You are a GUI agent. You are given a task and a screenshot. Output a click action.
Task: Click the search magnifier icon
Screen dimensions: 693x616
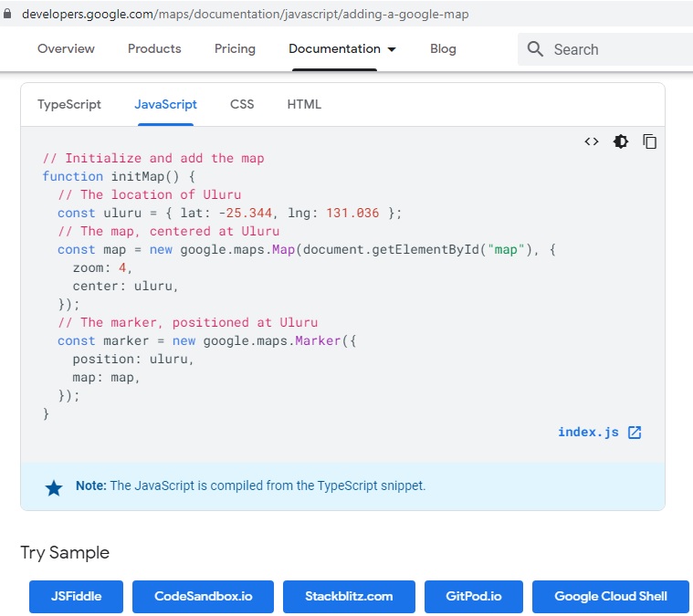536,49
